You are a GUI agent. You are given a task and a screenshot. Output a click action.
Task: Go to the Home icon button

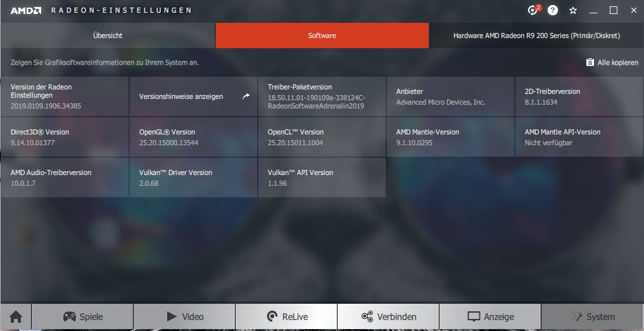click(16, 316)
